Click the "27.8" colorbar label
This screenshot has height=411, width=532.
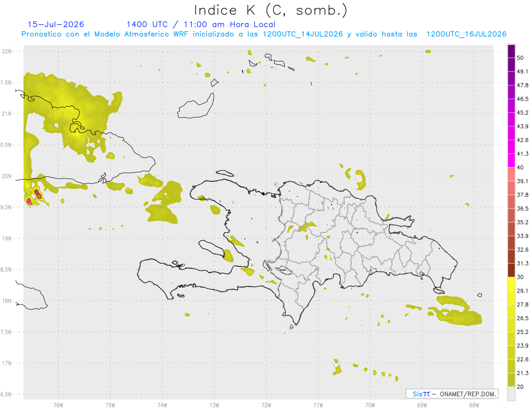523,305
